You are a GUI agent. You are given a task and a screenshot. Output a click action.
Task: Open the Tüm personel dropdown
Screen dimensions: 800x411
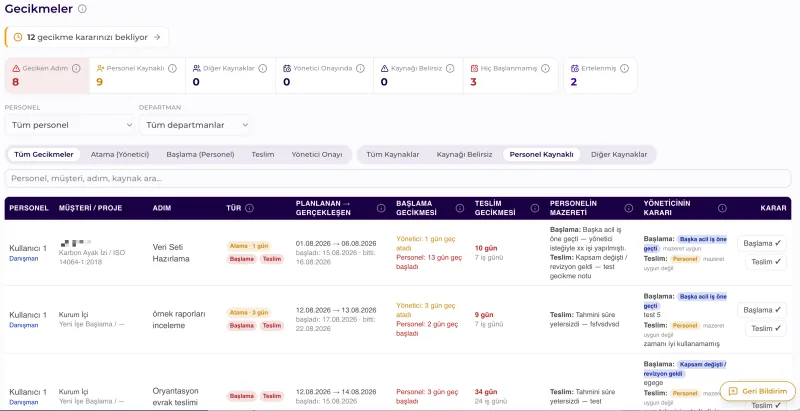(69, 125)
